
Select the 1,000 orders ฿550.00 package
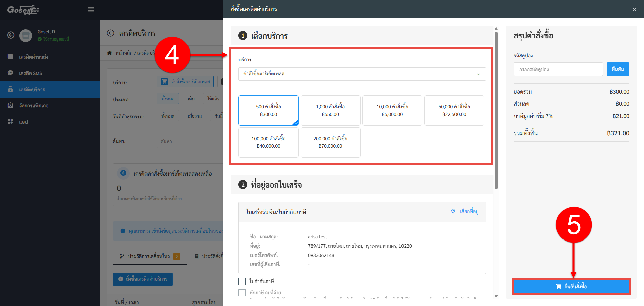coord(330,111)
